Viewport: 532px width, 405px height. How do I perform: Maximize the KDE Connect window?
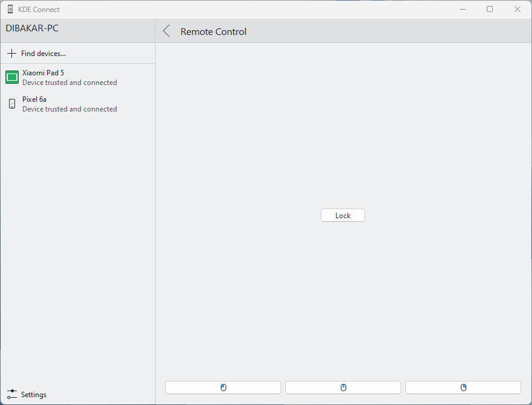(x=490, y=9)
